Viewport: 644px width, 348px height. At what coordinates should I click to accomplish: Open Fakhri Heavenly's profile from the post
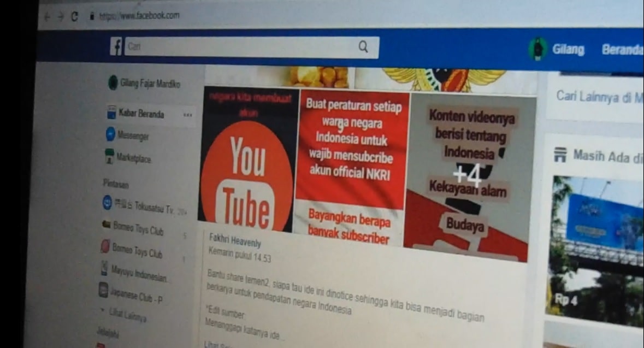235,240
